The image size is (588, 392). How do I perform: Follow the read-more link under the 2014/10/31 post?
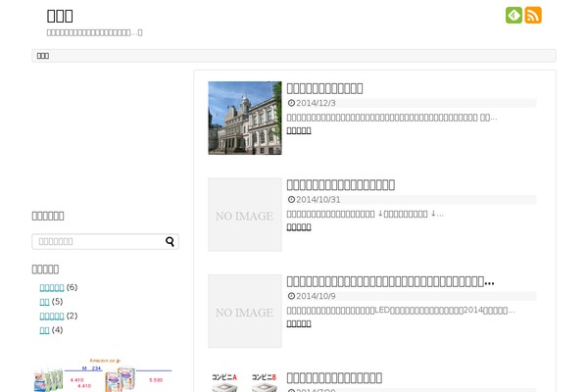coord(299,227)
